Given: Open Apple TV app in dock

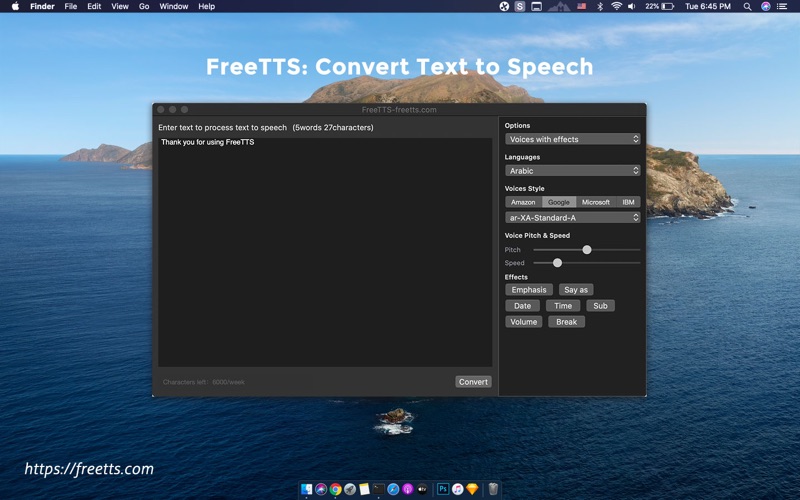Looking at the screenshot, I should (x=422, y=489).
